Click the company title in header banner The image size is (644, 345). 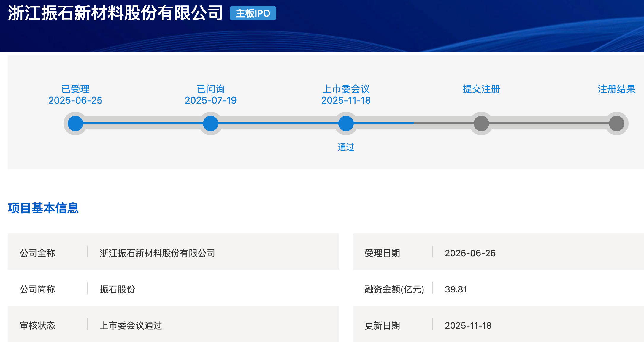pos(115,13)
